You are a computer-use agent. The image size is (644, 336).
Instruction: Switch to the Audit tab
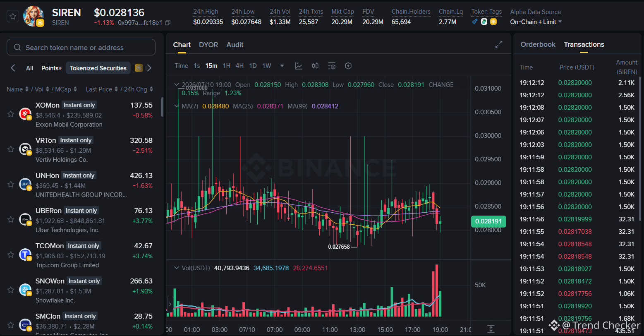(235, 45)
